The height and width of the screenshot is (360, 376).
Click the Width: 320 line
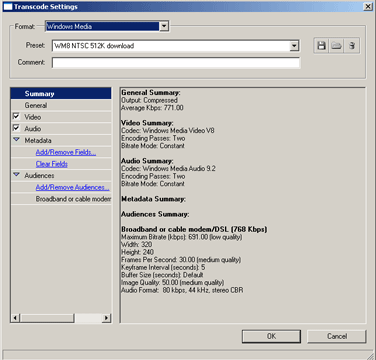point(137,245)
